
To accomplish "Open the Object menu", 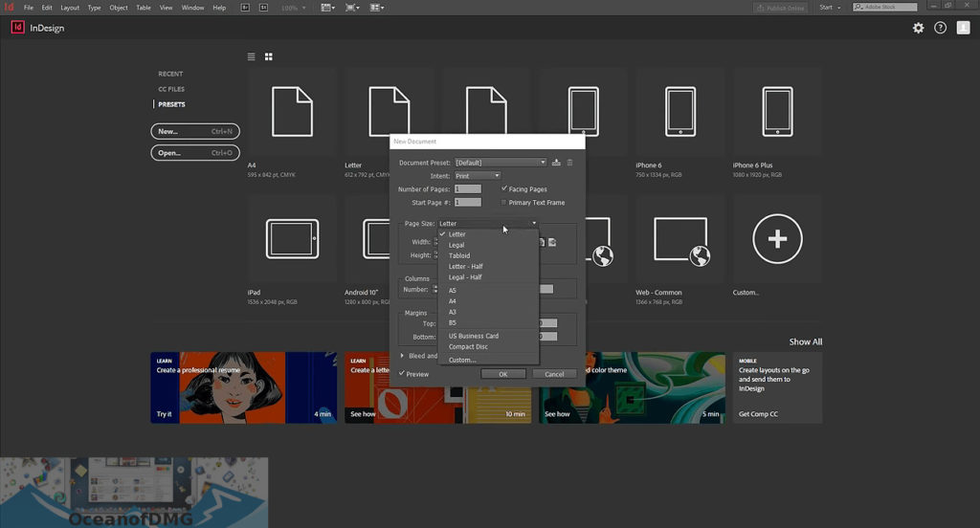I will 119,8.
